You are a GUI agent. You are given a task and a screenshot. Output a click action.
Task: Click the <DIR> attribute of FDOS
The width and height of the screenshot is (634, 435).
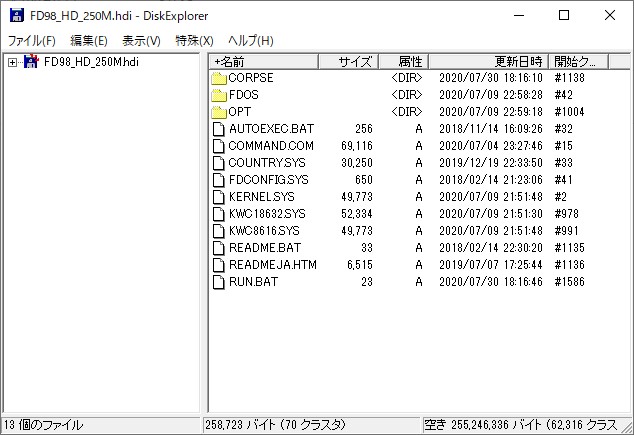[407, 95]
